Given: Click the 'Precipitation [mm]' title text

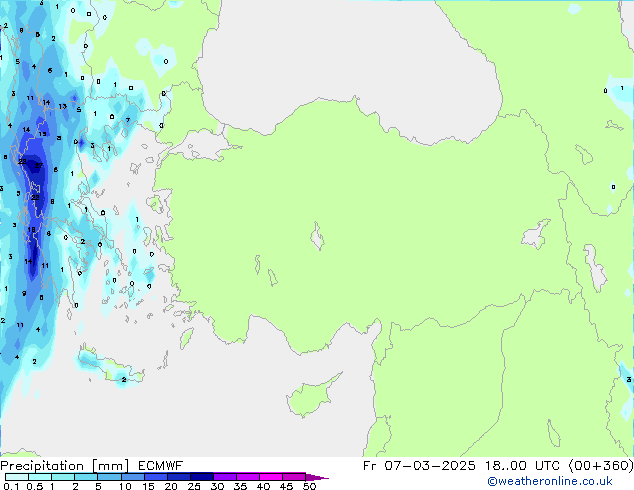Looking at the screenshot, I should click(64, 466).
